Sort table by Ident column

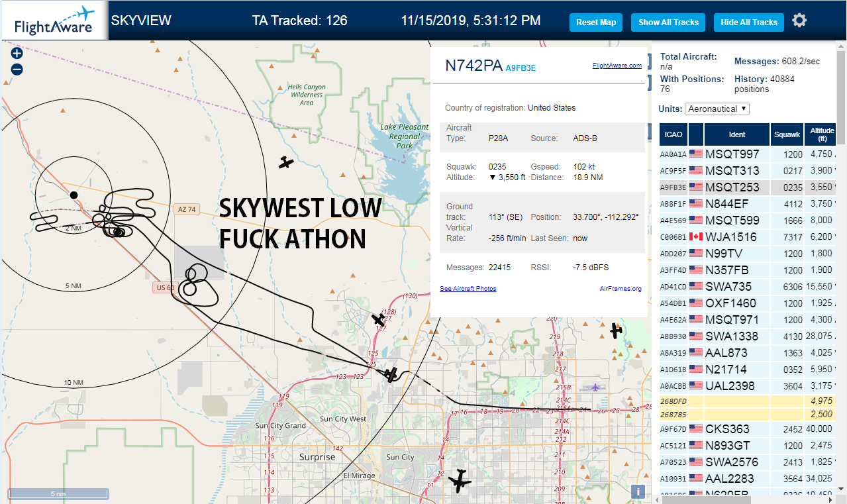click(x=736, y=134)
